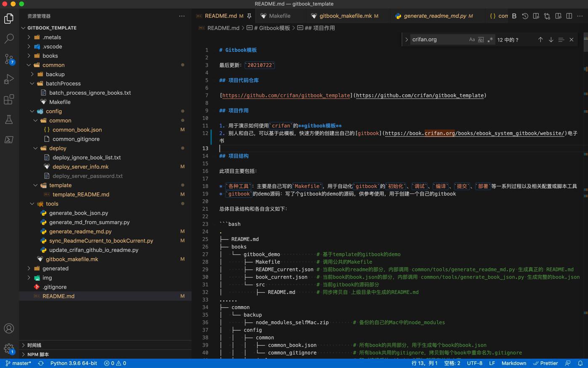The height and width of the screenshot is (368, 588).
Task: Click the Prettier status bar item
Action: (545, 363)
